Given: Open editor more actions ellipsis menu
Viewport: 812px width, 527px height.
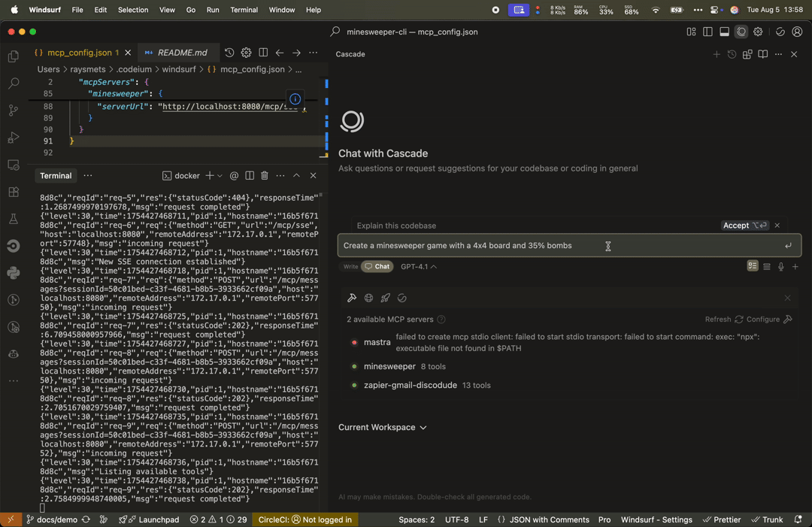Looking at the screenshot, I should click(x=314, y=53).
